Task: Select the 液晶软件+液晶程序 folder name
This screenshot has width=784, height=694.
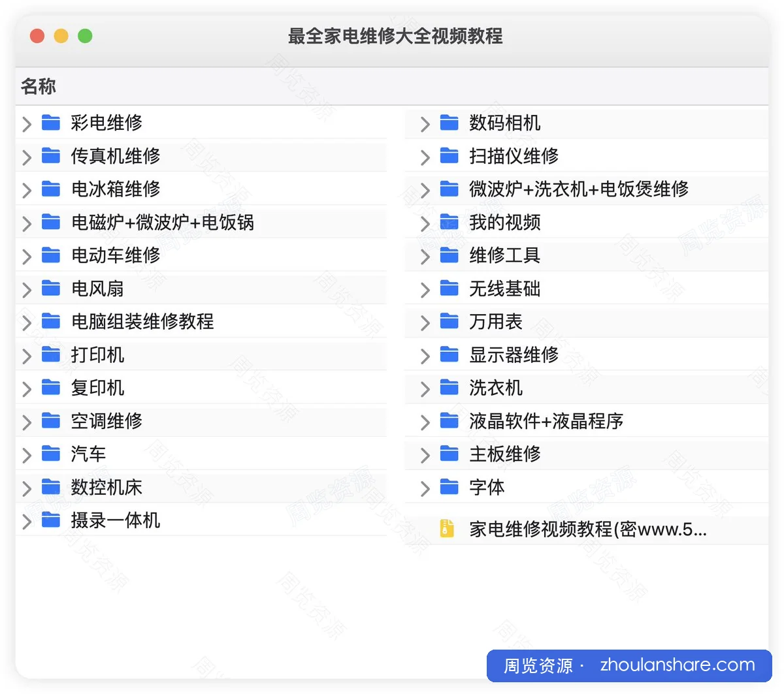Action: point(546,420)
